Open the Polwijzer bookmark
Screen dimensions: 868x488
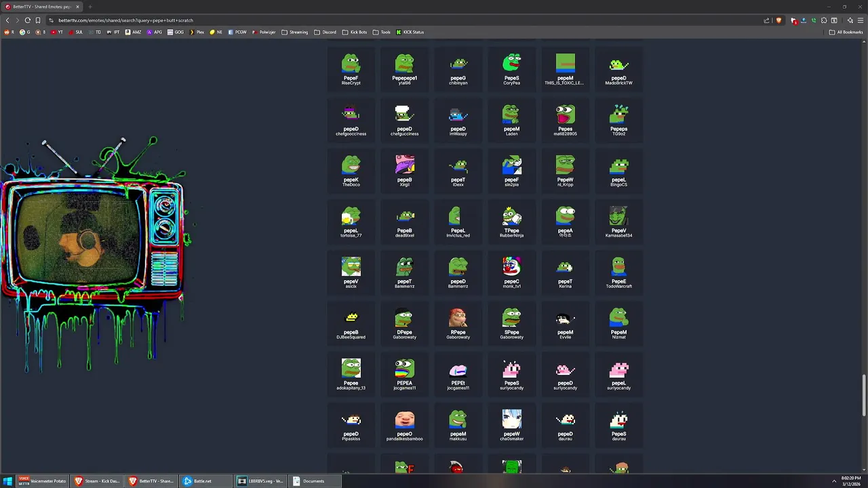264,32
